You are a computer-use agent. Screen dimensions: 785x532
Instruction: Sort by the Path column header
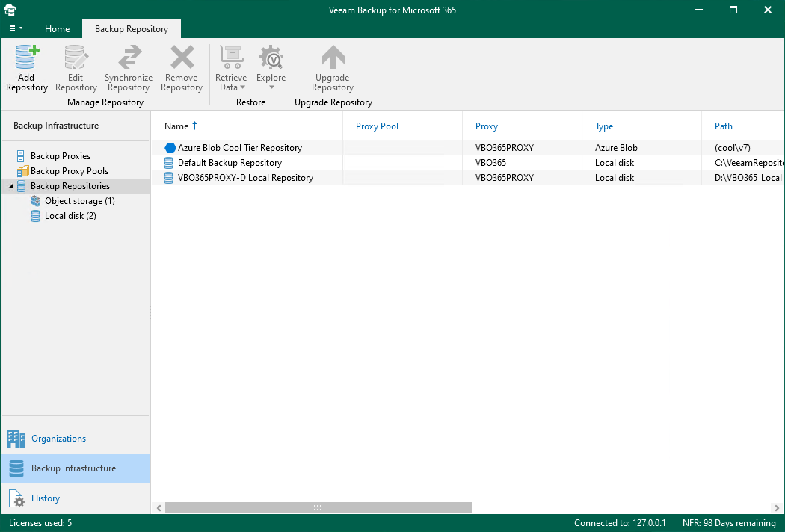[724, 126]
